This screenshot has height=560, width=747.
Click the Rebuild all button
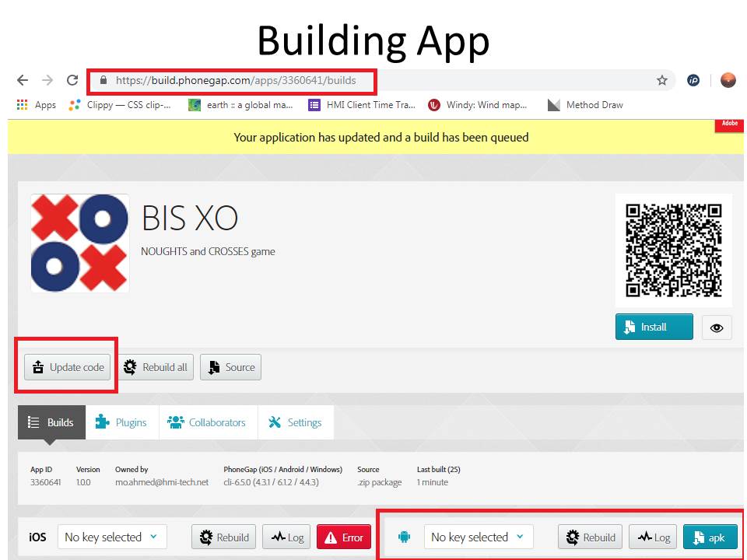coord(156,367)
